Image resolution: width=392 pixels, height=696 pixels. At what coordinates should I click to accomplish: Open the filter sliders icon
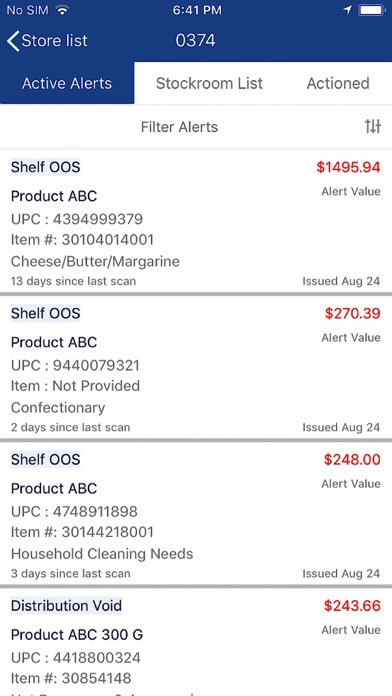pyautogui.click(x=373, y=127)
